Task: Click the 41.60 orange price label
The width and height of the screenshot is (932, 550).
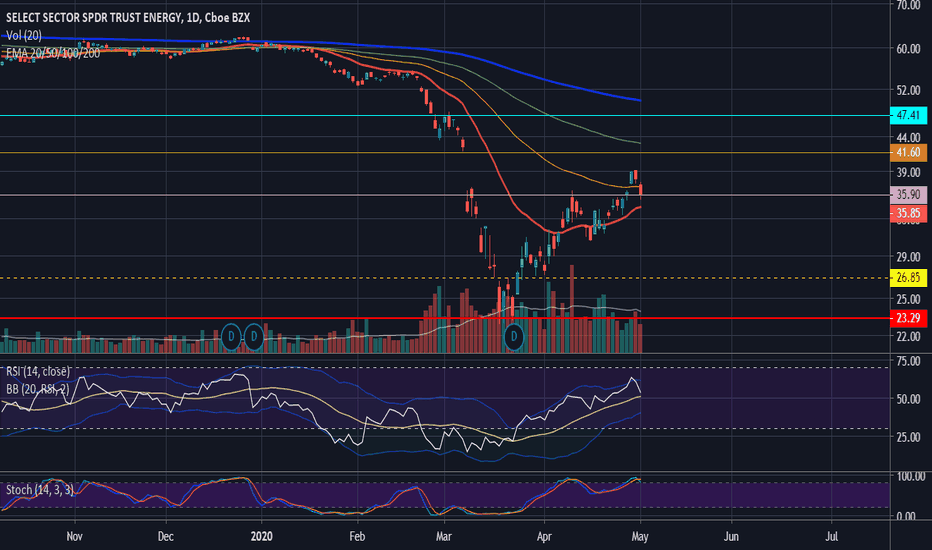Action: [908, 153]
